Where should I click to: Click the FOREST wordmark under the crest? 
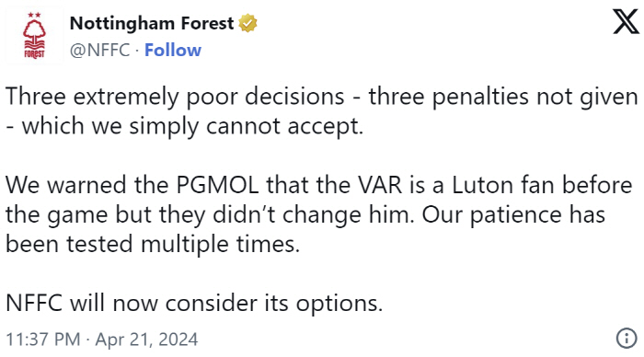35,54
